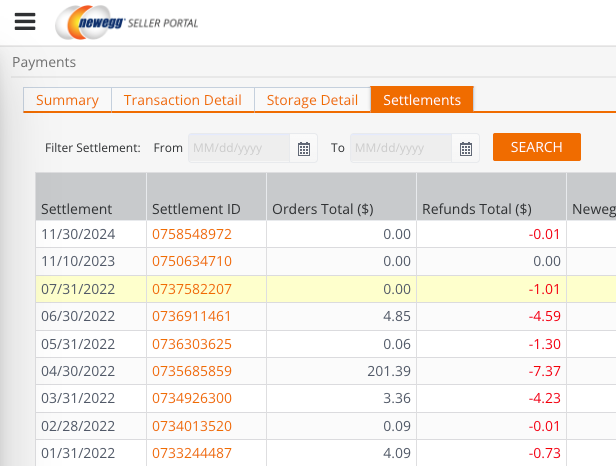Click the To date input field
The width and height of the screenshot is (616, 466).
(x=400, y=148)
